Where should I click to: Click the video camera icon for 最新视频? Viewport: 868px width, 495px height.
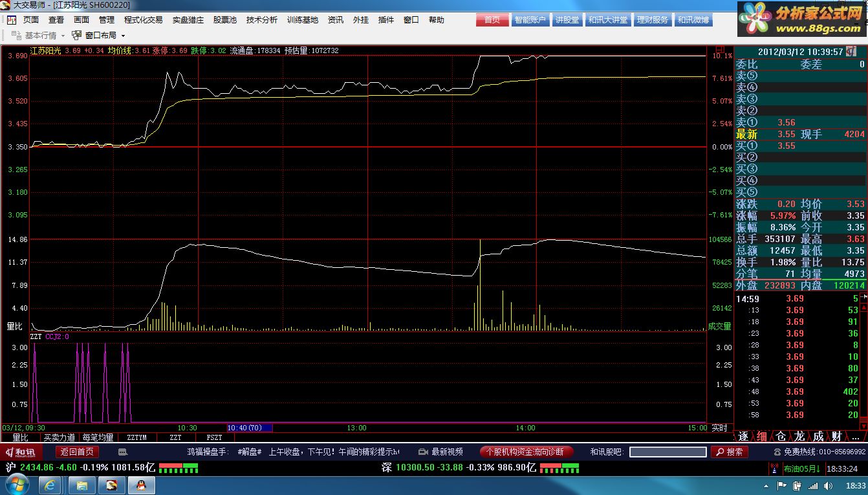pos(423,452)
